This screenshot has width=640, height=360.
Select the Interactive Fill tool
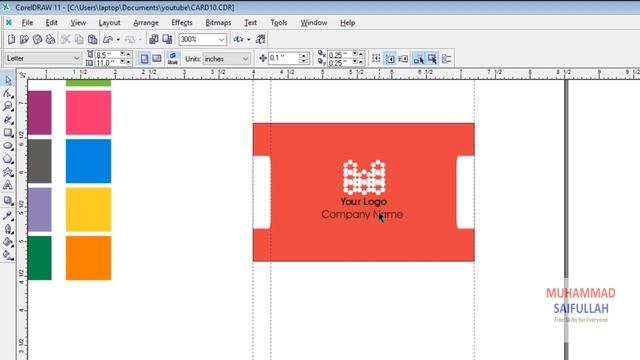(8, 256)
